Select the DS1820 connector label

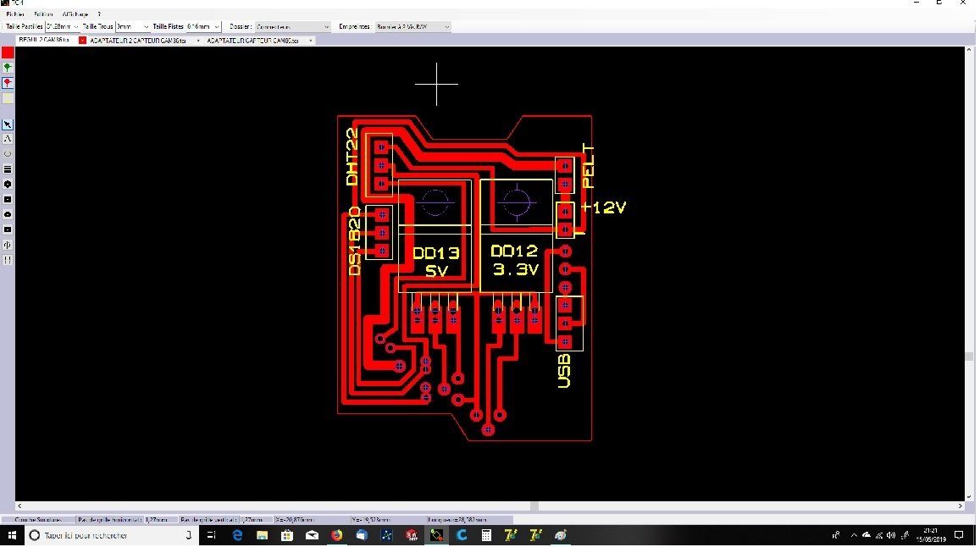354,241
